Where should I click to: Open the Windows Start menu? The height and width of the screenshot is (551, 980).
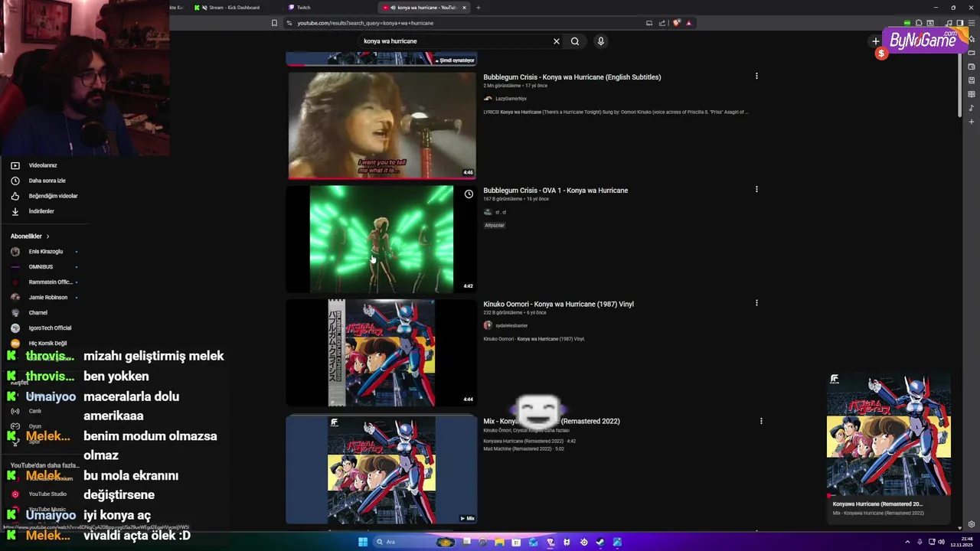click(363, 542)
